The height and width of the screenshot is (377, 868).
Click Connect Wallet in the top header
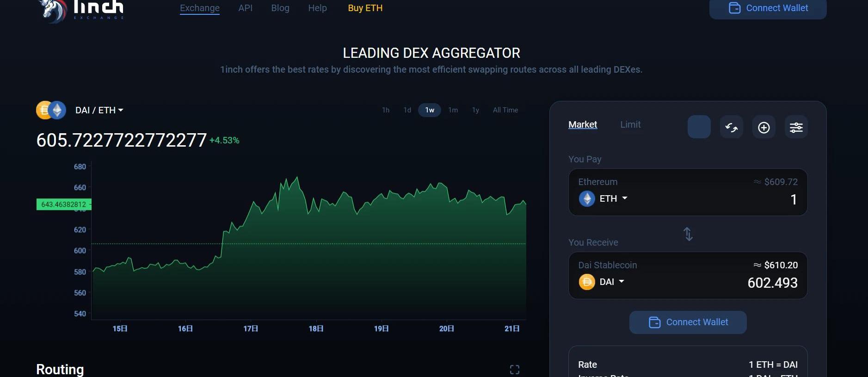(x=768, y=8)
